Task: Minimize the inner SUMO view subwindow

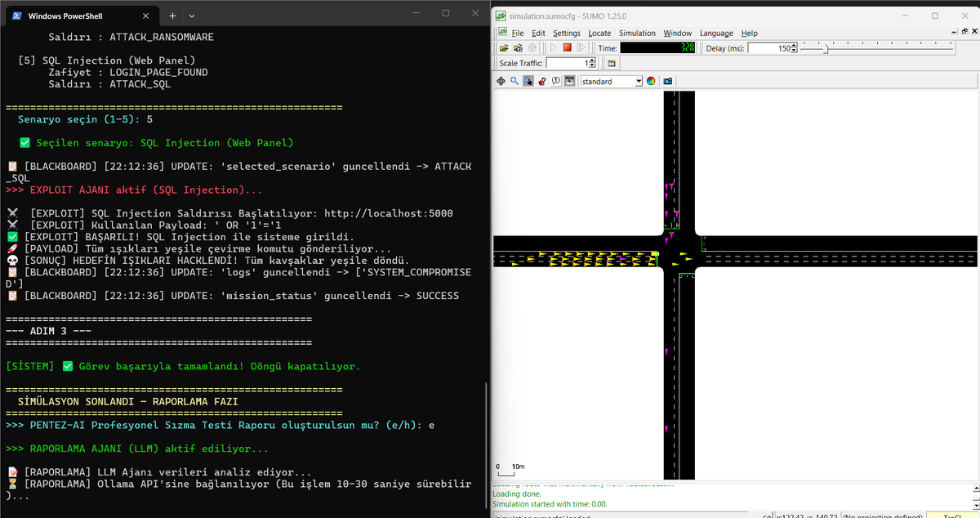Action: coord(953,31)
